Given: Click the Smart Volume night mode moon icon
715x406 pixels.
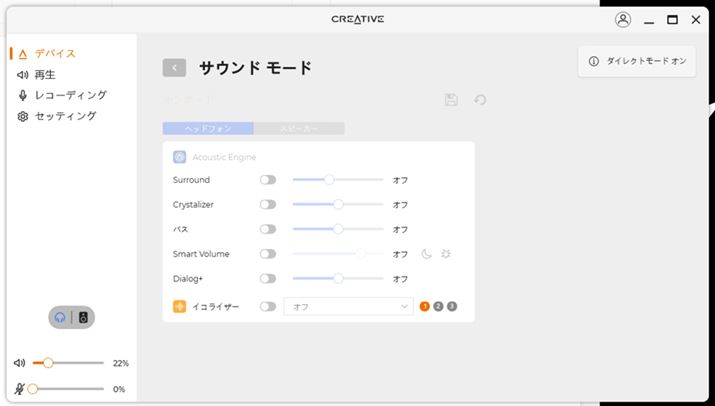Looking at the screenshot, I should click(426, 254).
